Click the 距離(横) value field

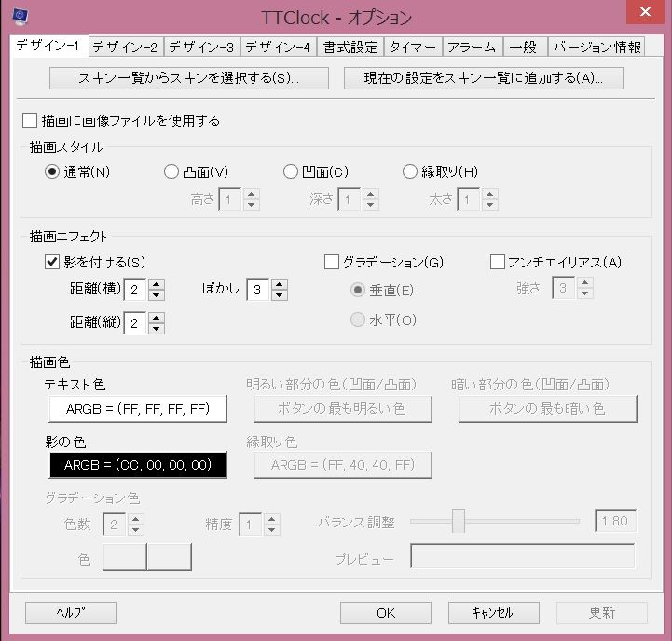[x=135, y=290]
